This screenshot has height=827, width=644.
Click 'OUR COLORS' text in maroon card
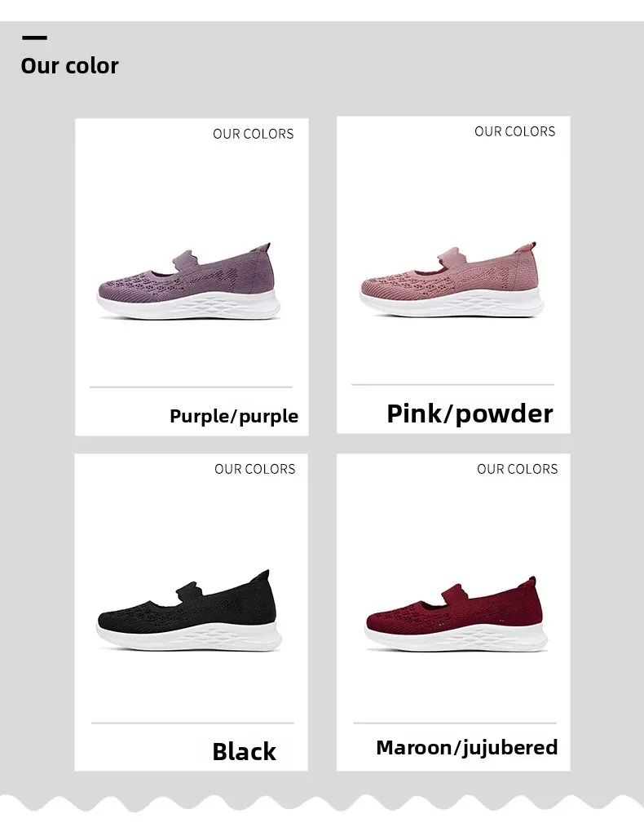click(518, 469)
